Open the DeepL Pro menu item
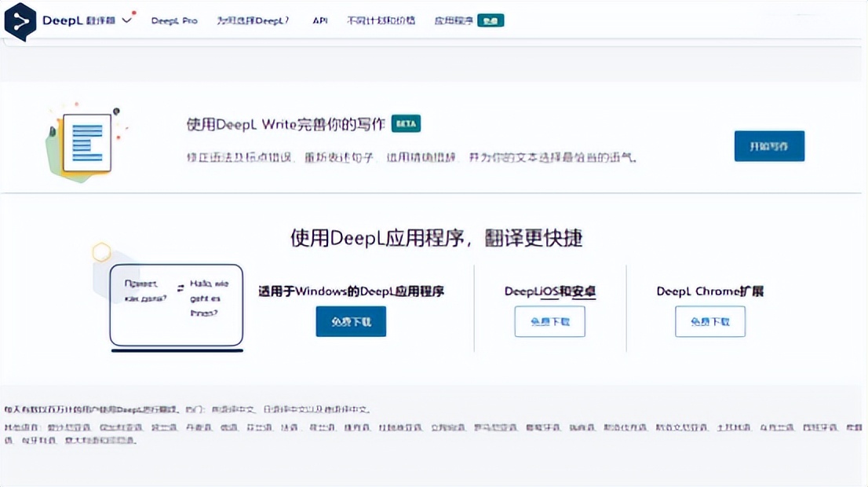This screenshot has width=868, height=487. coord(174,20)
